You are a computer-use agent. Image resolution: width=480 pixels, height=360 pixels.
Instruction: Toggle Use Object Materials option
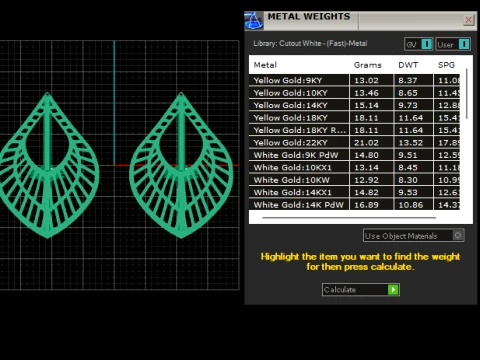click(x=413, y=236)
